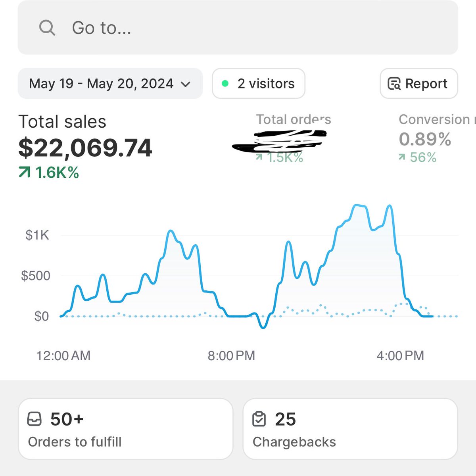Open the Report view
476x476 pixels.
(x=418, y=84)
